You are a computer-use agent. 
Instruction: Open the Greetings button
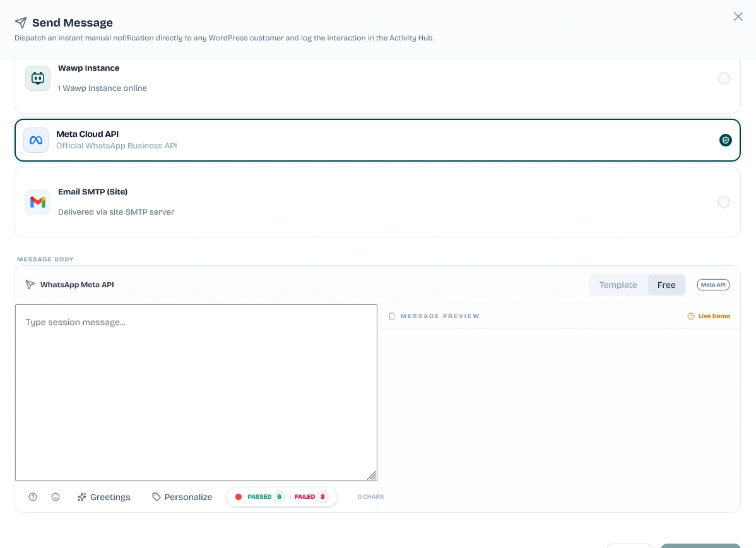click(103, 497)
